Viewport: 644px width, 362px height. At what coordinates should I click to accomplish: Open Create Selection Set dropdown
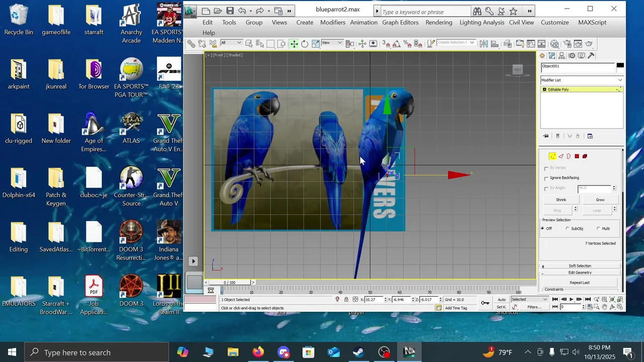pos(456,43)
